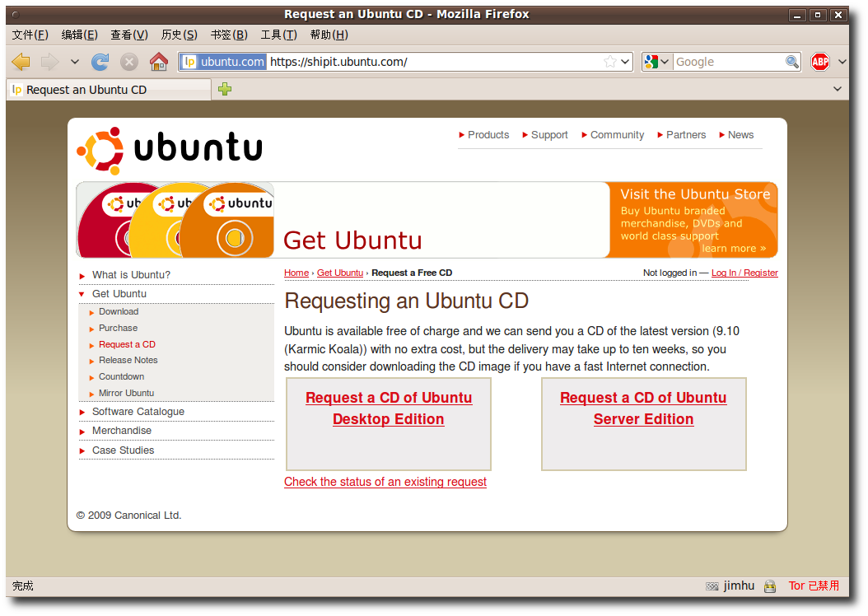The image size is (868, 616).
Task: Expand the Software Catalogue sidebar item
Action: (138, 412)
